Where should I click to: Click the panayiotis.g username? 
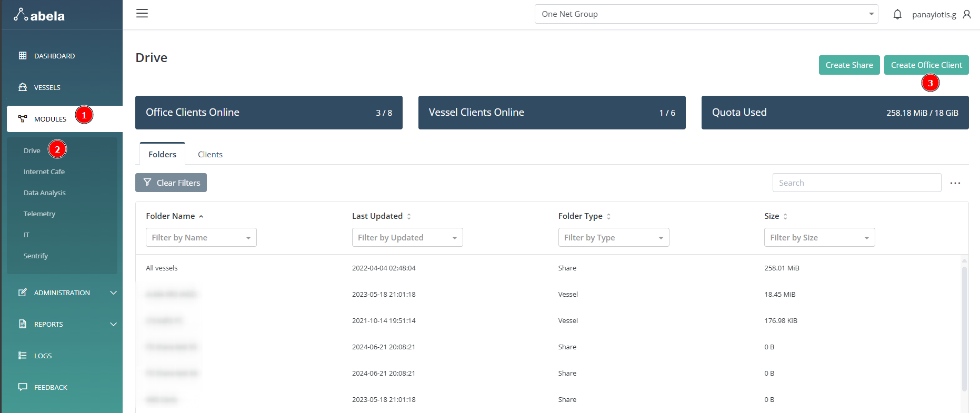point(934,14)
